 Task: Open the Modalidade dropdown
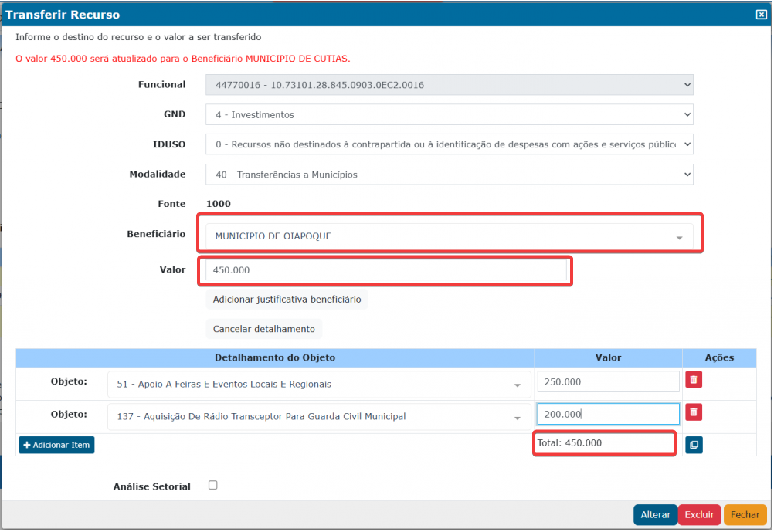coord(449,175)
